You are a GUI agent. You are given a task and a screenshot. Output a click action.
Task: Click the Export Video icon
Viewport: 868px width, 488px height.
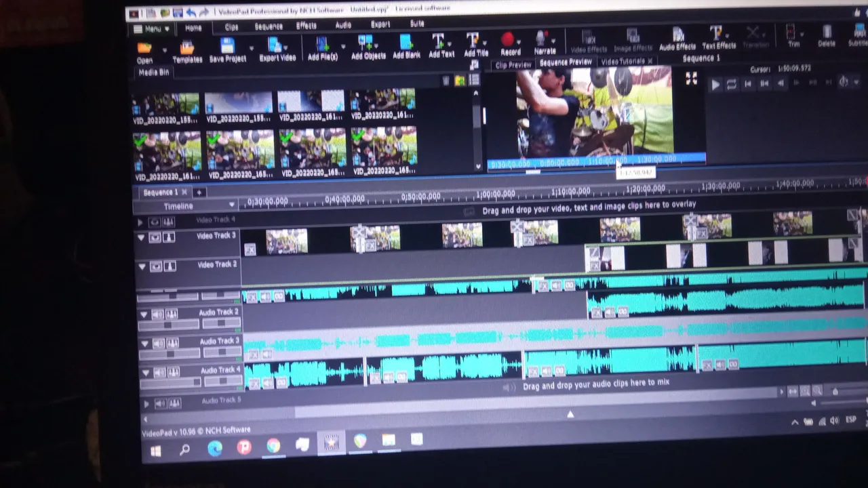click(x=275, y=45)
